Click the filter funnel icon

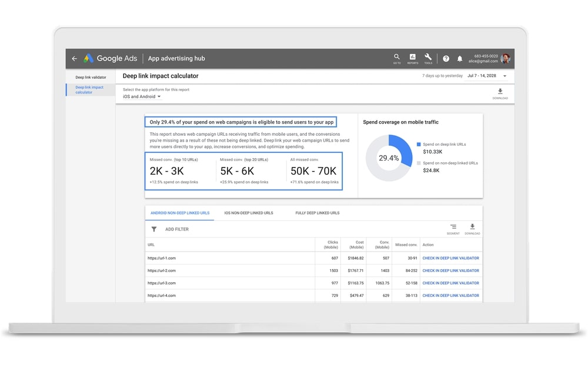154,229
